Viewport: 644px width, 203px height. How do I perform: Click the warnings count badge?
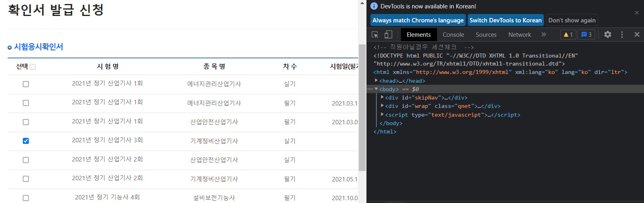click(568, 34)
